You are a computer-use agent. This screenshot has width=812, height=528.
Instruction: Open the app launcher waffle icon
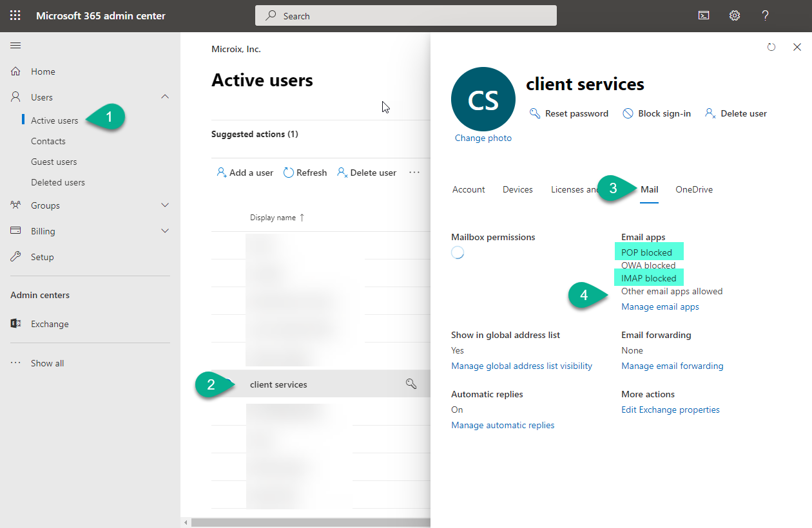(x=15, y=15)
